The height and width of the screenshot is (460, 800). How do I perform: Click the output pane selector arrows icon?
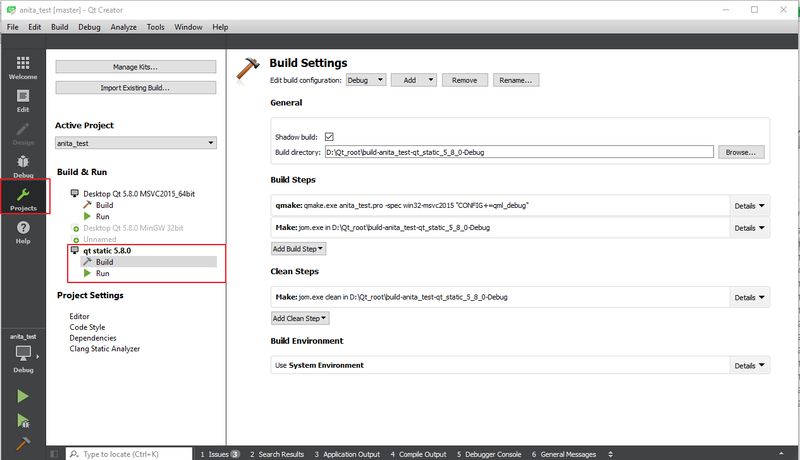[610, 454]
